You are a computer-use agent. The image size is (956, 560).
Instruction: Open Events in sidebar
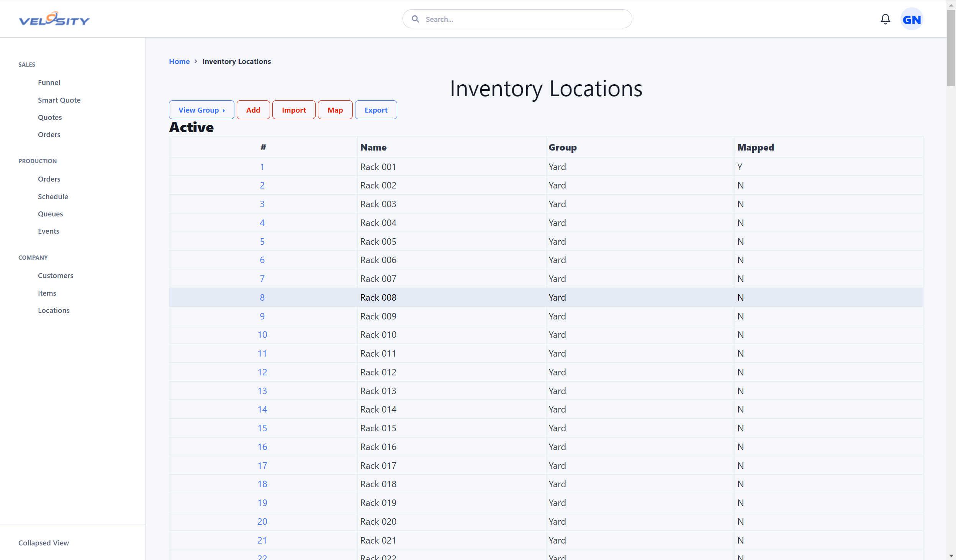coord(49,231)
